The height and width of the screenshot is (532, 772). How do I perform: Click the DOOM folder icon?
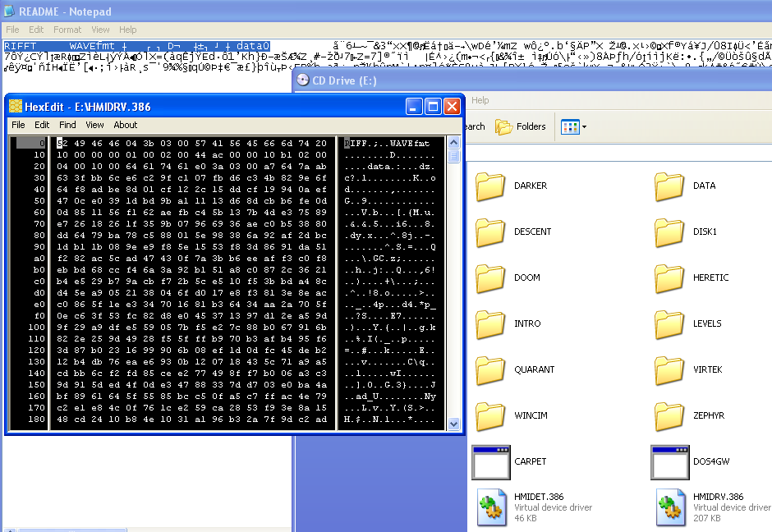pyautogui.click(x=490, y=278)
